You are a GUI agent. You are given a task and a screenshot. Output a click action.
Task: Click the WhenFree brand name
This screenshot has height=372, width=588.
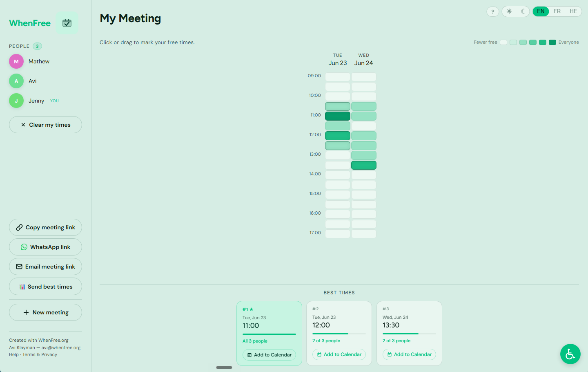(30, 23)
